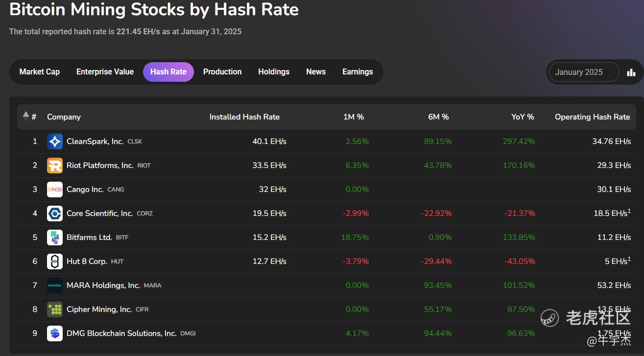Click the 18.75% one-month change value
This screenshot has height=356, width=644.
355,237
